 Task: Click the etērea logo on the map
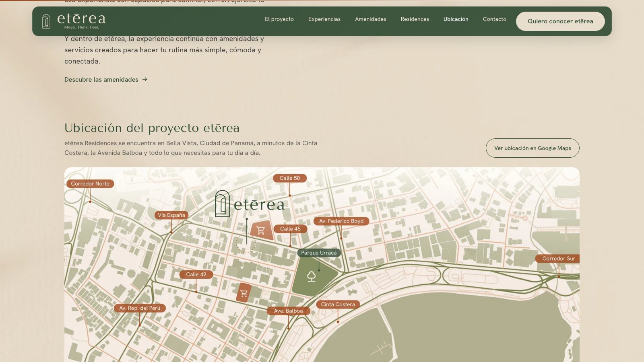point(250,204)
